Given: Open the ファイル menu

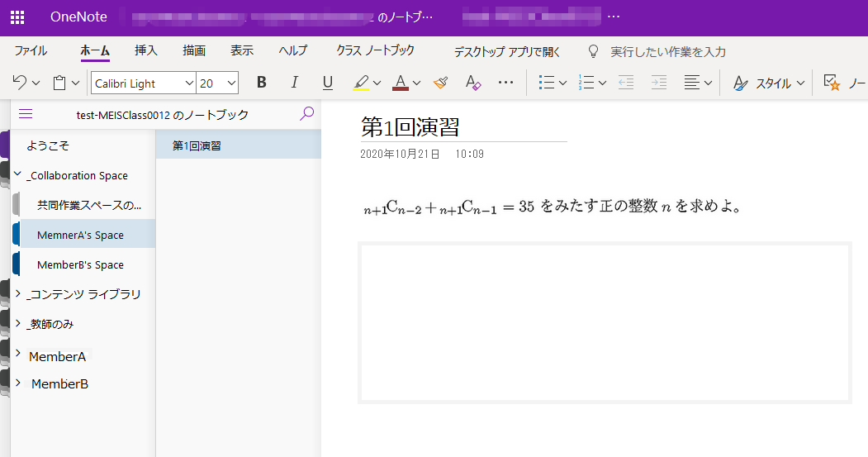Looking at the screenshot, I should 31,51.
